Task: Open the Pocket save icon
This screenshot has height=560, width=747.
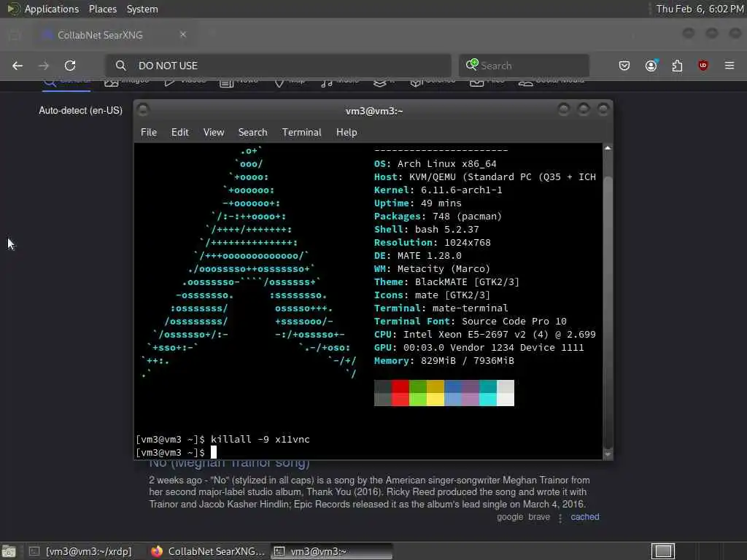Action: [624, 66]
